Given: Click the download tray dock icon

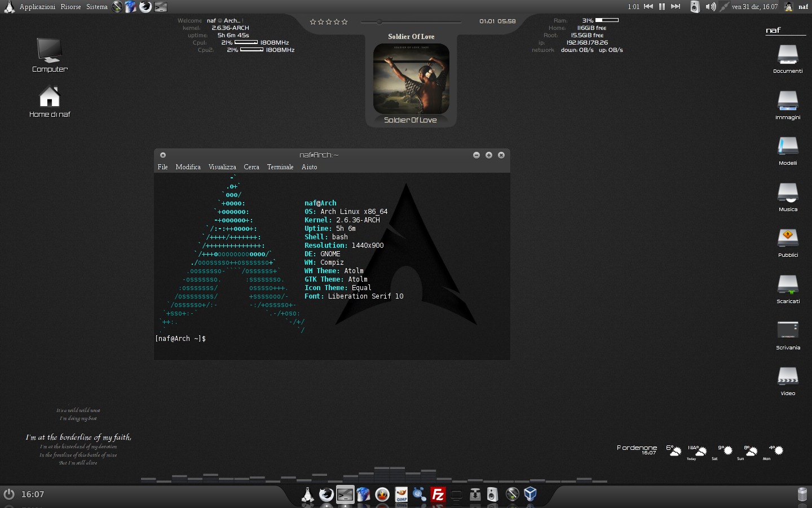Looking at the screenshot, I should tap(475, 494).
